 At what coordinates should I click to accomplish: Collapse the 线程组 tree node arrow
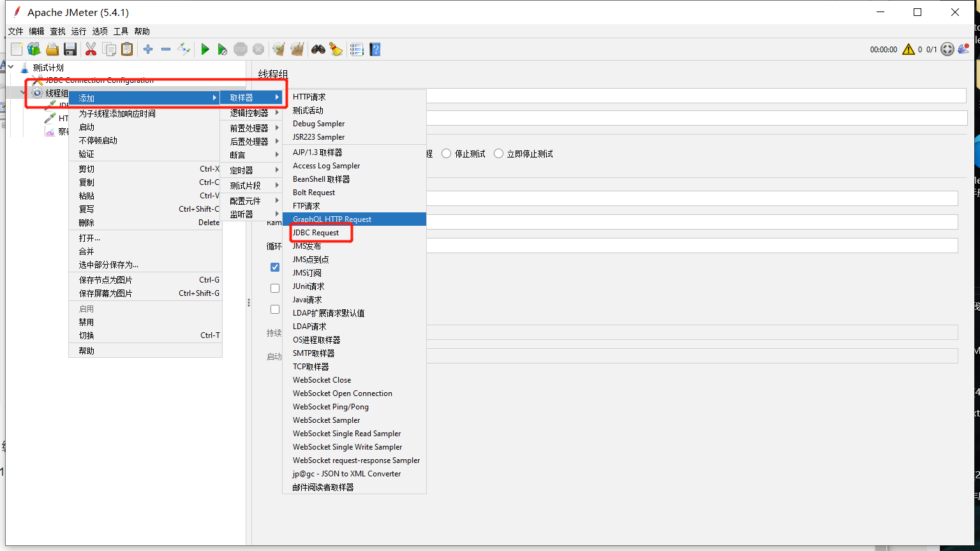click(24, 92)
